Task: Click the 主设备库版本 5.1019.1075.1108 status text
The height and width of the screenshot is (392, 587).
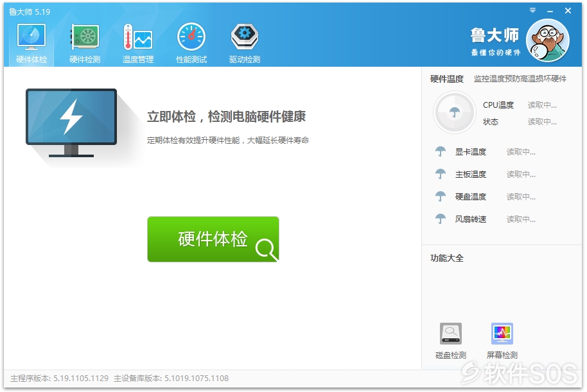Action: [x=171, y=379]
